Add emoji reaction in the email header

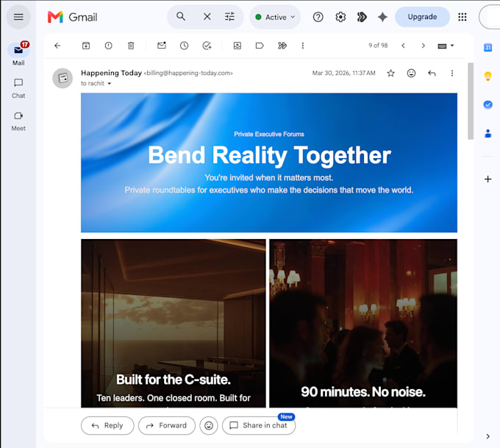411,74
